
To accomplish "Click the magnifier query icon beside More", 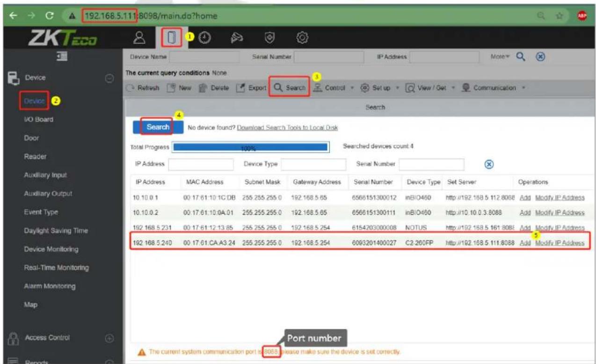I will coord(521,57).
